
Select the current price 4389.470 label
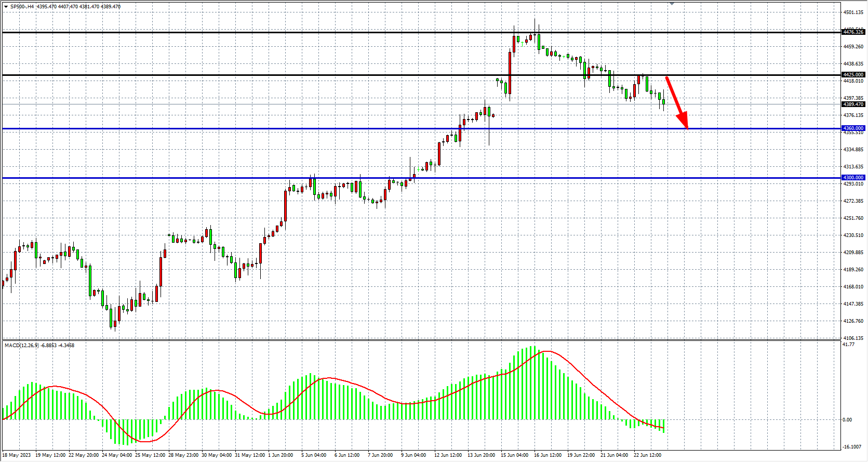pos(853,104)
